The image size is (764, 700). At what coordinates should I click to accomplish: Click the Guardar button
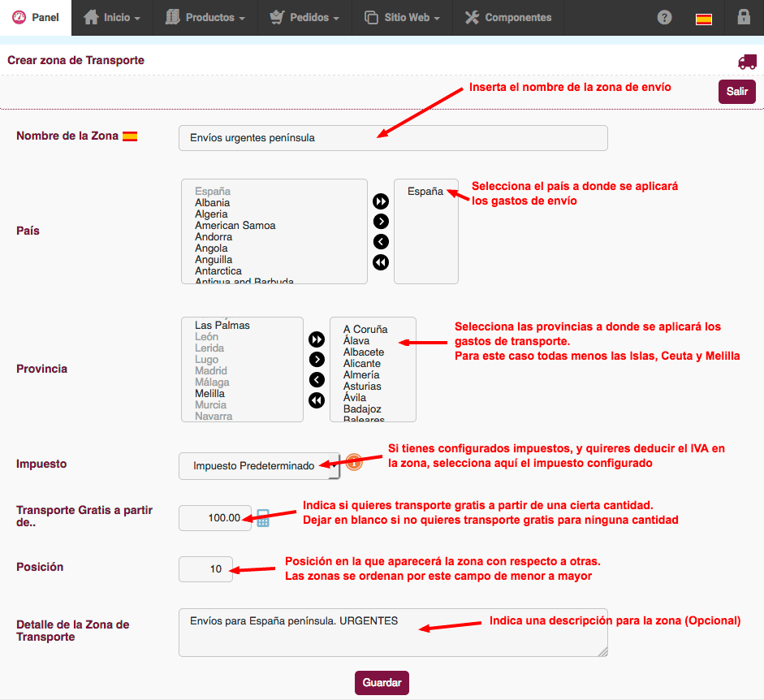click(382, 683)
